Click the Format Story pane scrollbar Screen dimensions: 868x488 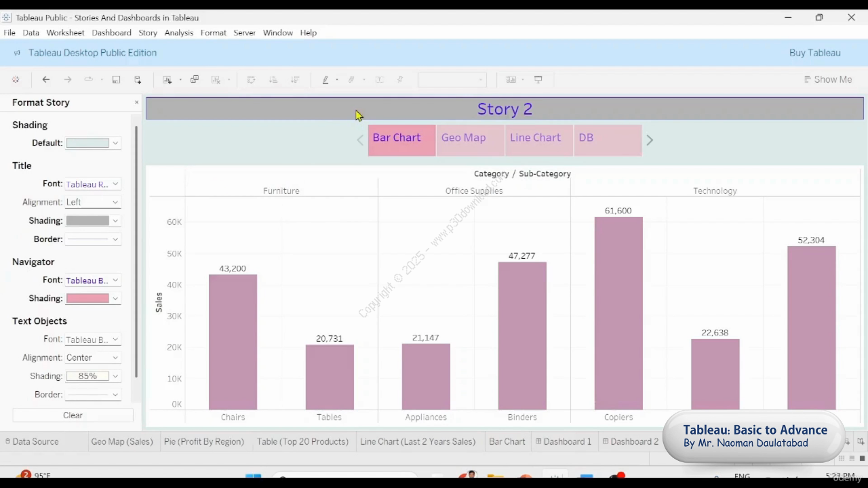136,252
